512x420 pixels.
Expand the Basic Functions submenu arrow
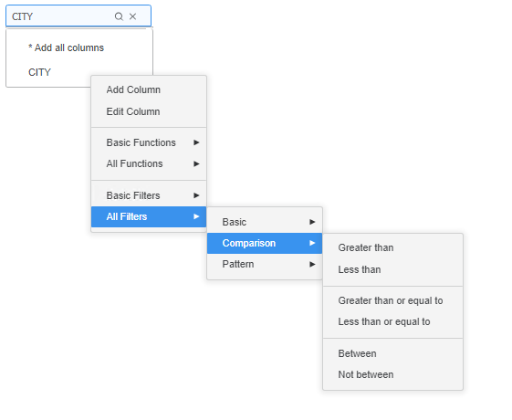tap(196, 142)
